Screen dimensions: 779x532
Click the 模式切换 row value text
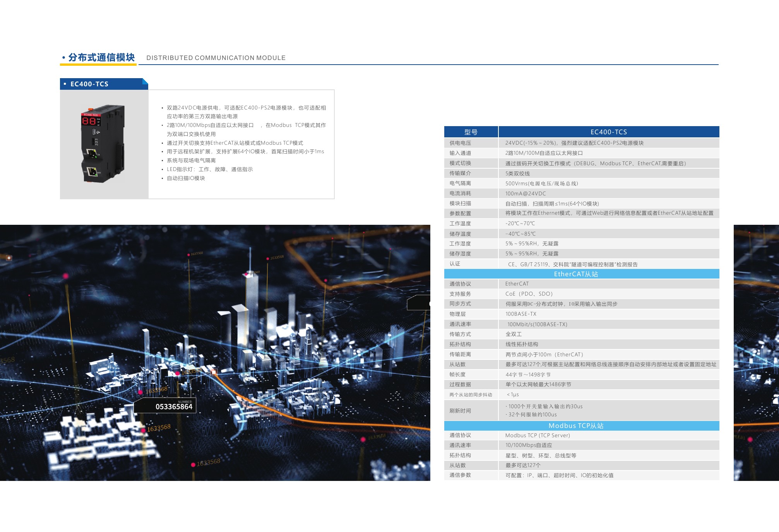click(x=595, y=163)
